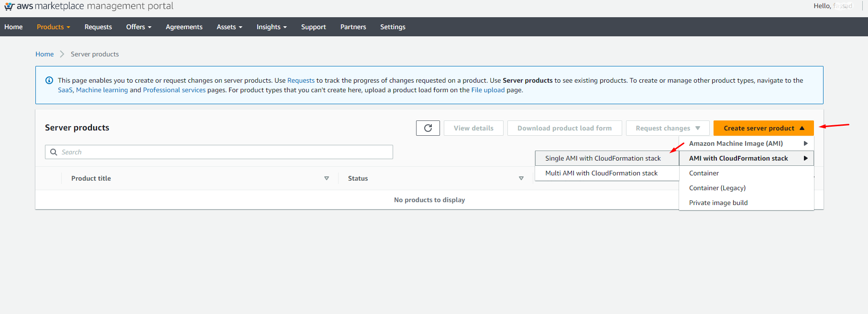868x314 pixels.
Task: Open the Insights dropdown menu
Action: pyautogui.click(x=272, y=27)
